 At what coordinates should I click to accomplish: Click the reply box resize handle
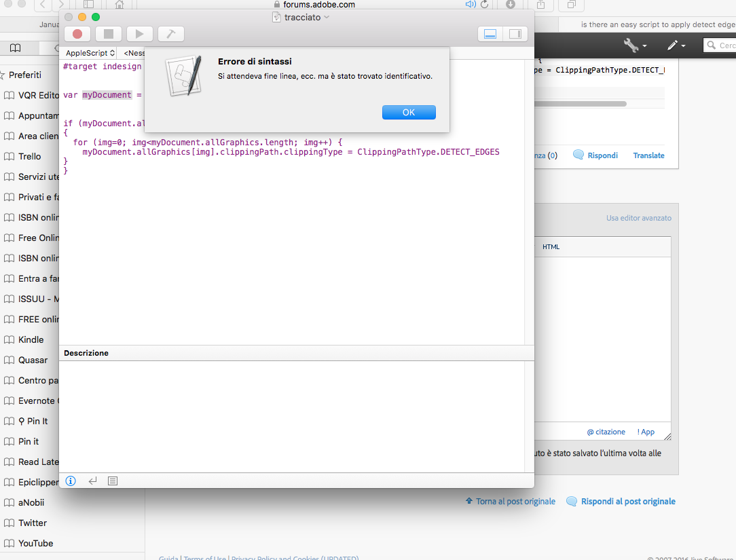click(x=667, y=436)
